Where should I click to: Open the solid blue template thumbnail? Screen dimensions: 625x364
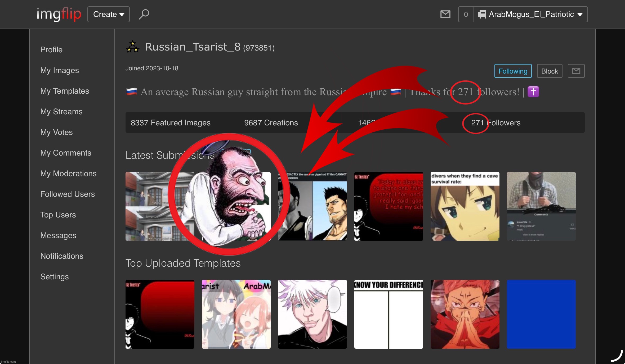(x=541, y=314)
